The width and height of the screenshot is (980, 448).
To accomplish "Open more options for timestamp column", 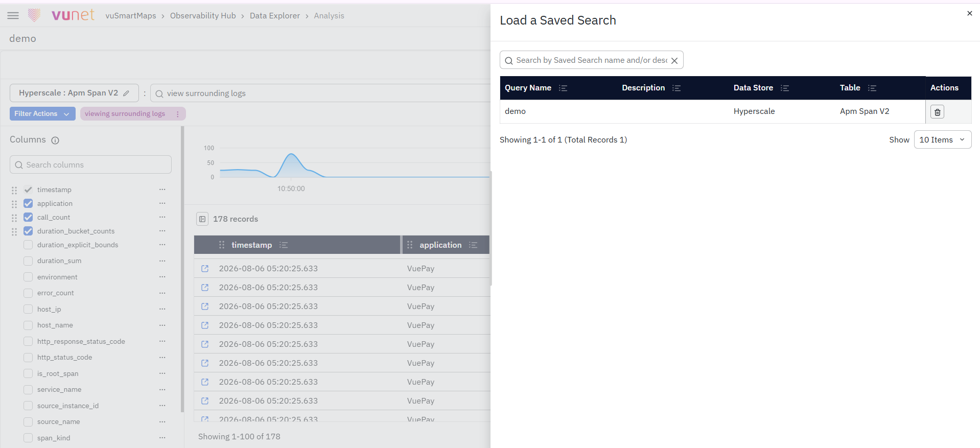I will tap(162, 190).
